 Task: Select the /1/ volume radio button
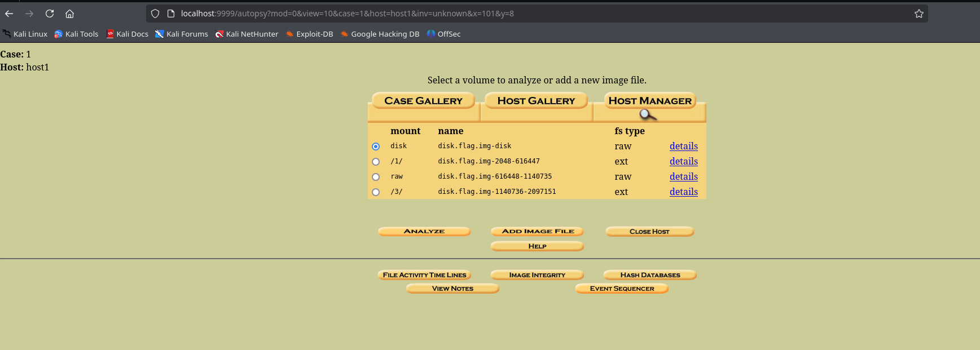[x=376, y=162]
